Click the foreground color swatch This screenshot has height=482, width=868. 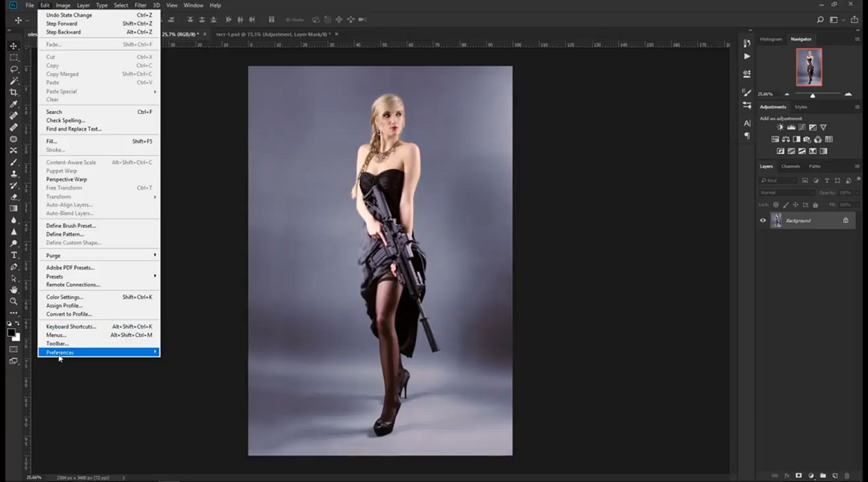coord(12,333)
